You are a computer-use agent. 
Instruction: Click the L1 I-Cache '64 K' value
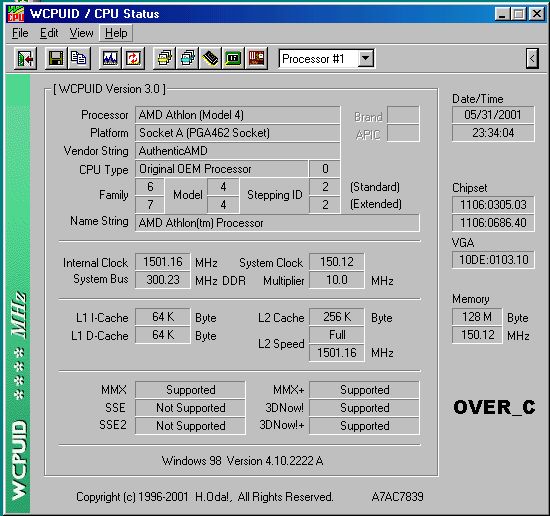click(x=163, y=317)
